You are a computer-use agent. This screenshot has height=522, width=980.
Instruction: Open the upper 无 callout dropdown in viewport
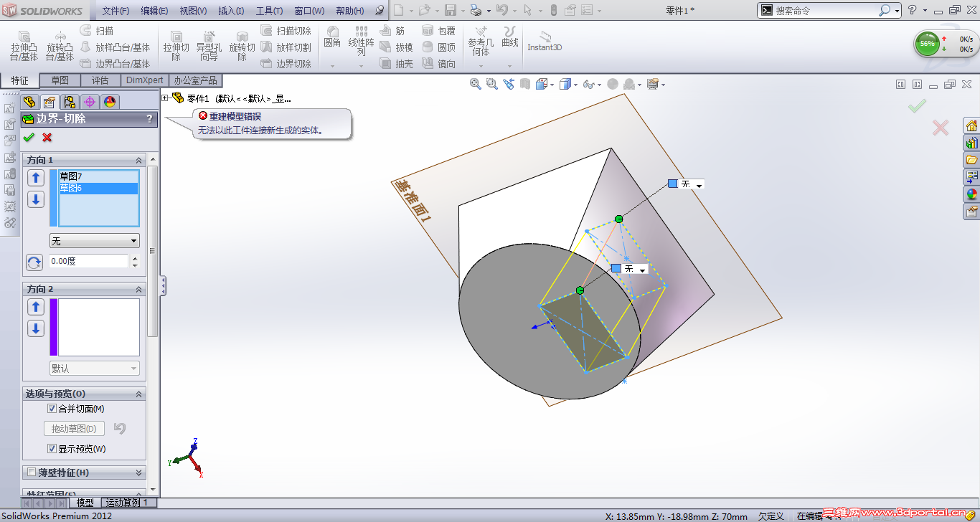tap(699, 185)
